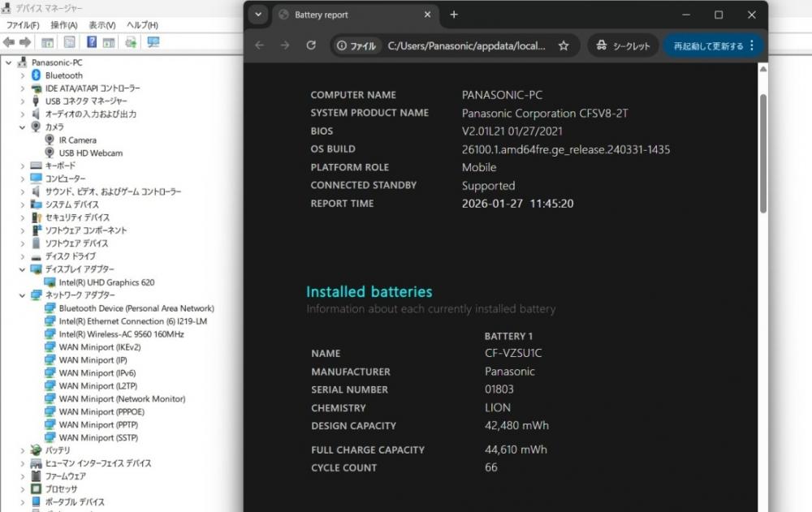Select the IR Camera device
Image resolution: width=812 pixels, height=512 pixels.
coord(77,140)
